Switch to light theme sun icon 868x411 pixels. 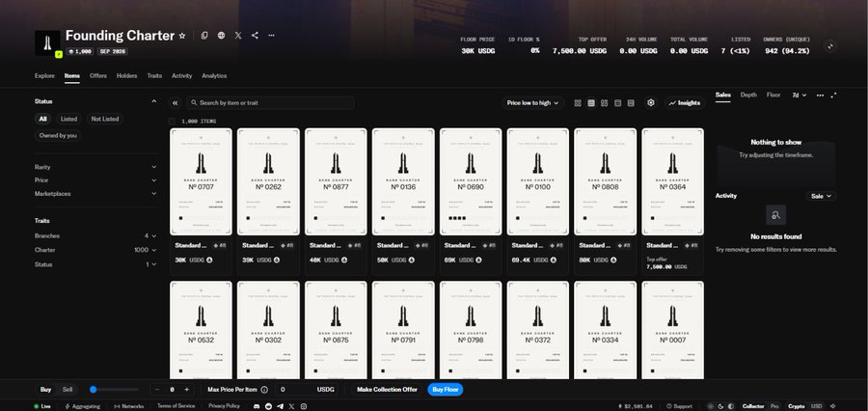click(711, 406)
